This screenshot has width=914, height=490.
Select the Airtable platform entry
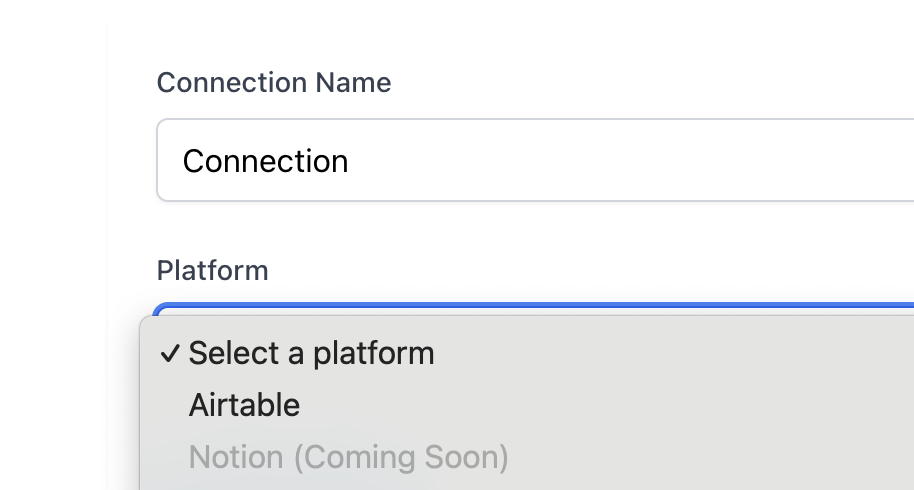coord(244,405)
